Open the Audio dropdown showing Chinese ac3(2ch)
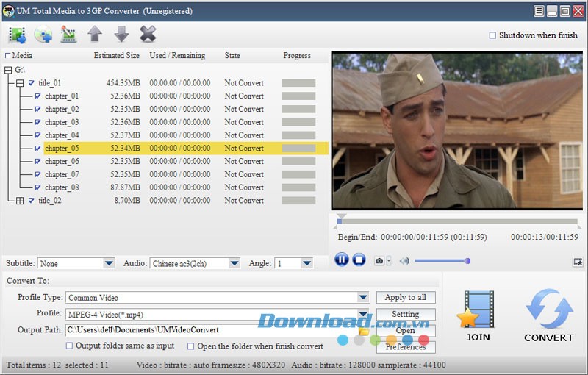Image resolution: width=588 pixels, height=375 pixels. click(234, 263)
